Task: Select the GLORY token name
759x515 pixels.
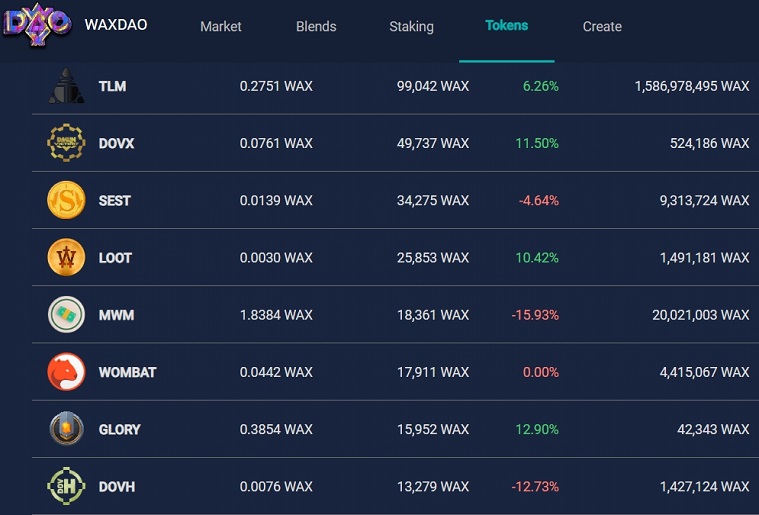Action: click(x=120, y=429)
